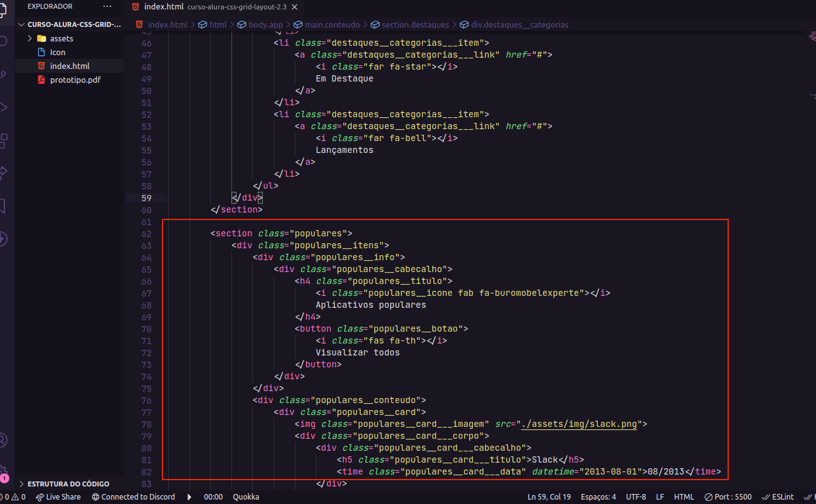816x504 pixels.
Task: Open the Accounts icon in activity bar
Action: (3, 439)
